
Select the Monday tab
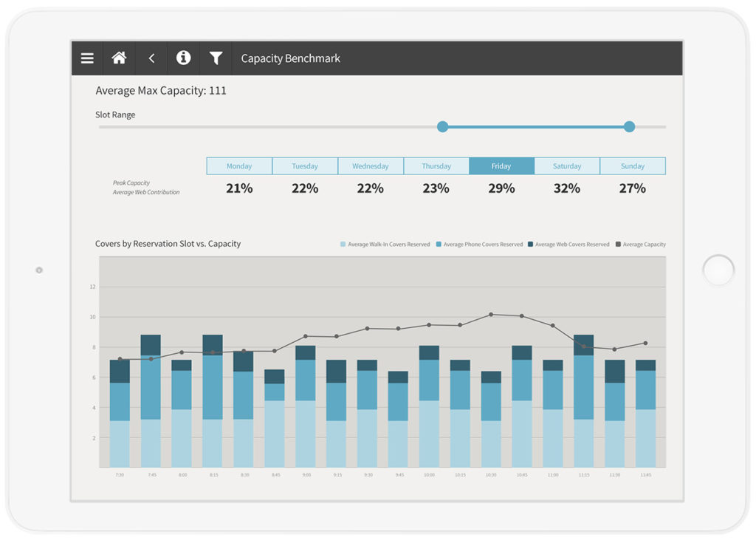(239, 166)
